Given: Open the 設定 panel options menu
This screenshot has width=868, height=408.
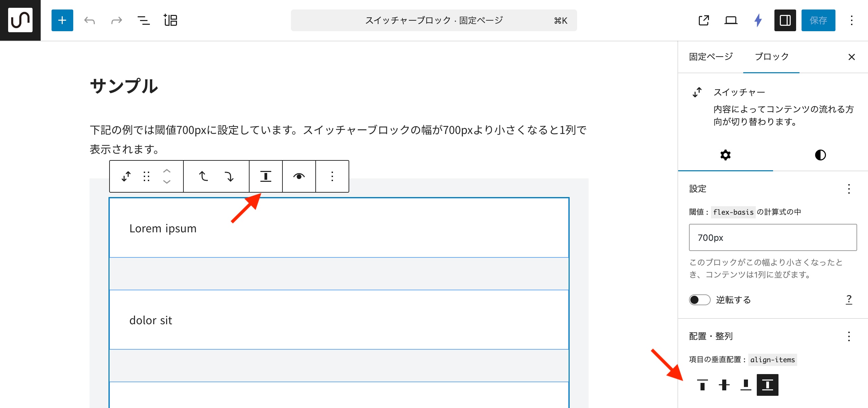Looking at the screenshot, I should click(x=849, y=189).
